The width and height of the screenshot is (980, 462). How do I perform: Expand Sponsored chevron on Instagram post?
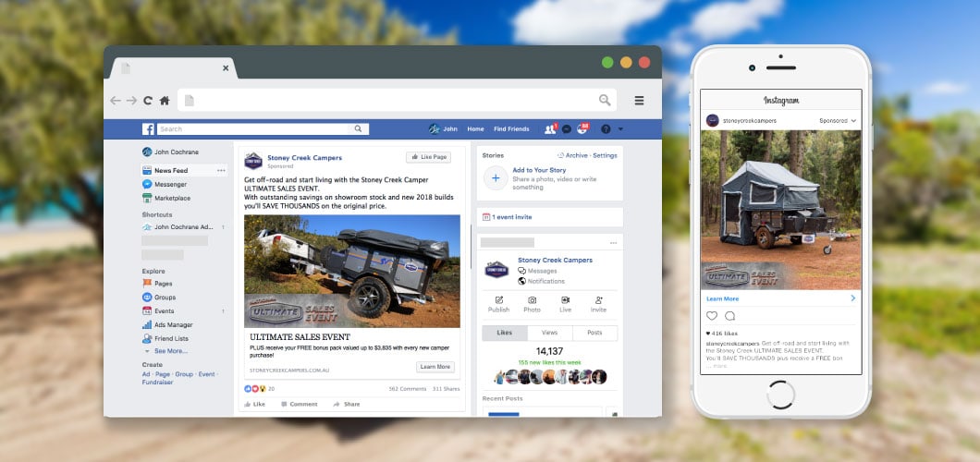point(853,120)
